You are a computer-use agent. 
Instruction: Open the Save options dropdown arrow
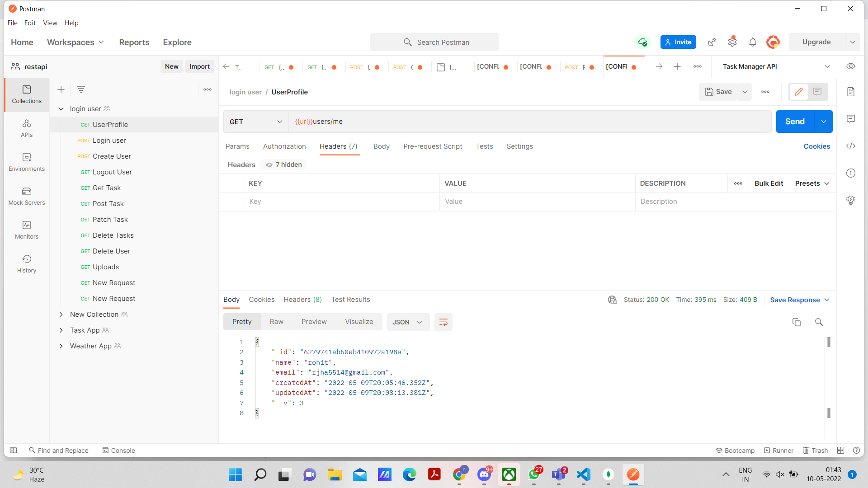point(745,92)
